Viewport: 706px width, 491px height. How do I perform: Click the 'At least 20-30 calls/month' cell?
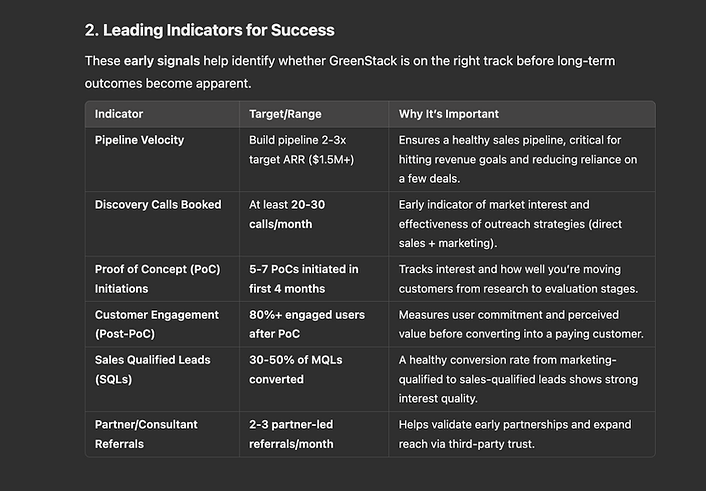pos(287,214)
